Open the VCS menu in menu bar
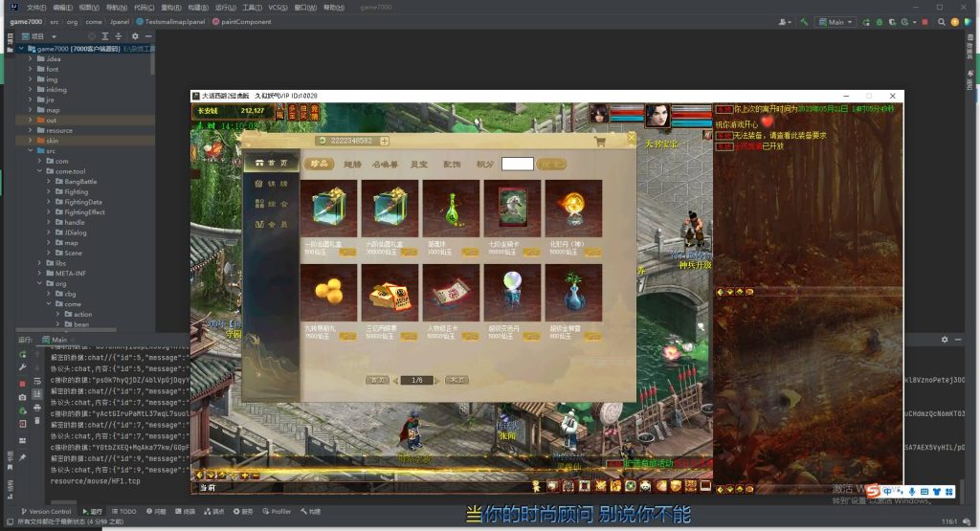Screen dimensions: 980x531 pyautogui.click(x=278, y=7)
